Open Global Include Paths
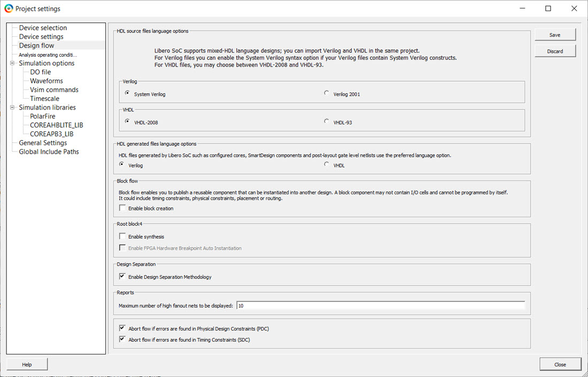Viewport: 588px width, 377px height. pos(49,152)
